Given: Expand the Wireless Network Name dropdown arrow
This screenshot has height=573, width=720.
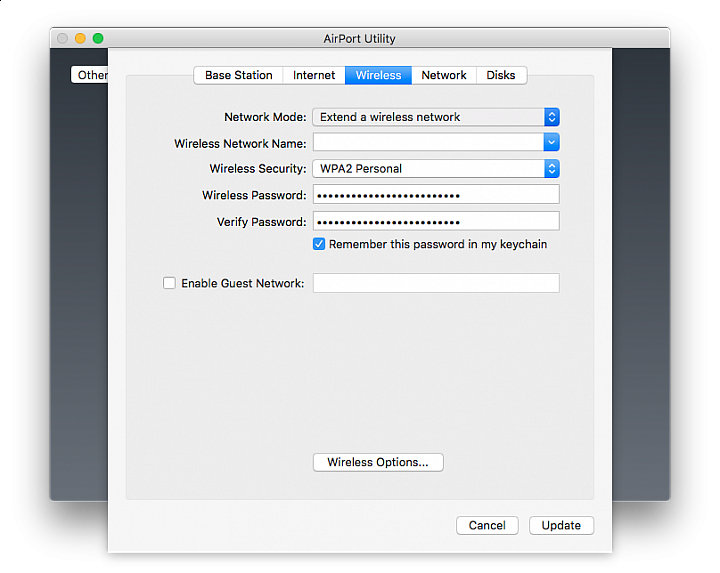Looking at the screenshot, I should pyautogui.click(x=551, y=142).
